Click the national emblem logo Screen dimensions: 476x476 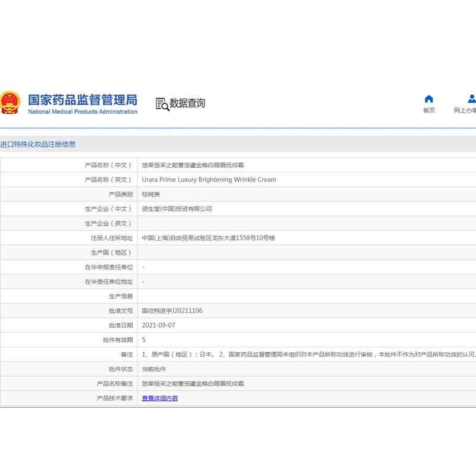click(10, 102)
